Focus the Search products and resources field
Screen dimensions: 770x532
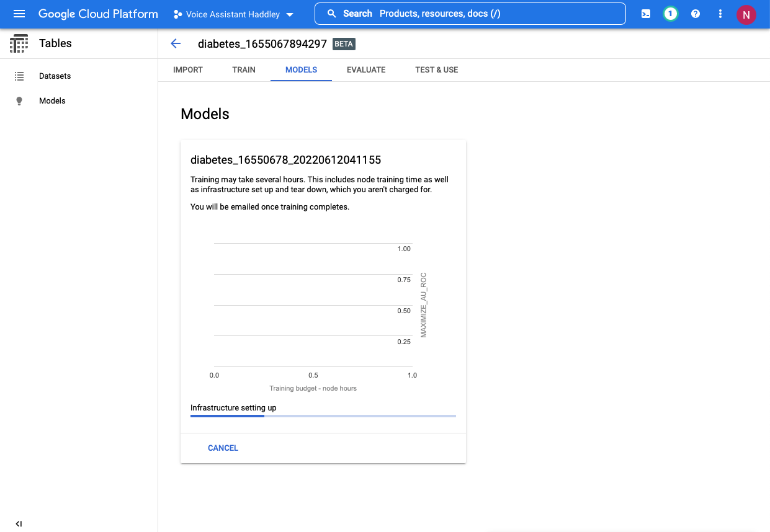coord(470,14)
